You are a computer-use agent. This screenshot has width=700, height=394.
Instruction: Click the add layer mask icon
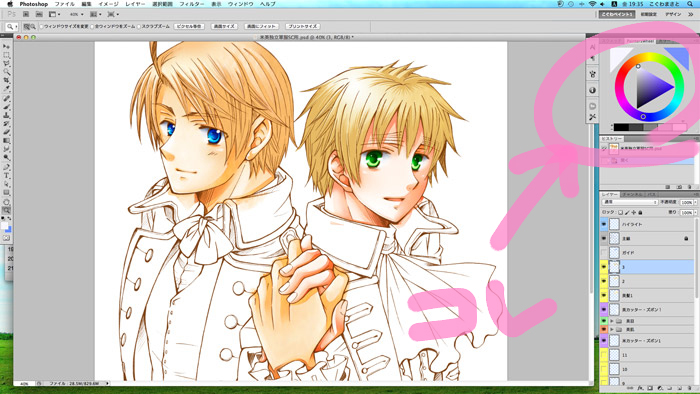[650, 389]
